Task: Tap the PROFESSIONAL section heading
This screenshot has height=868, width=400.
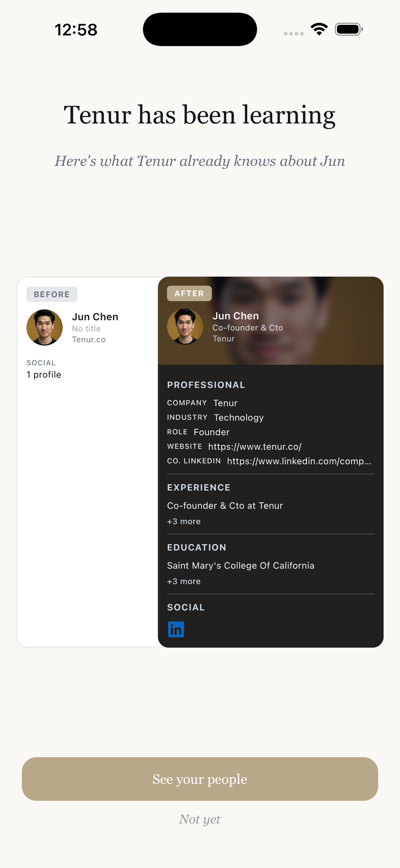Action: (x=206, y=385)
